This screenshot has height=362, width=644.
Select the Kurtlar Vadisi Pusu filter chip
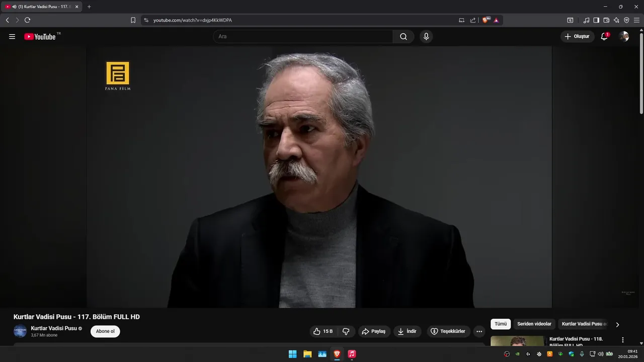pos(584,324)
